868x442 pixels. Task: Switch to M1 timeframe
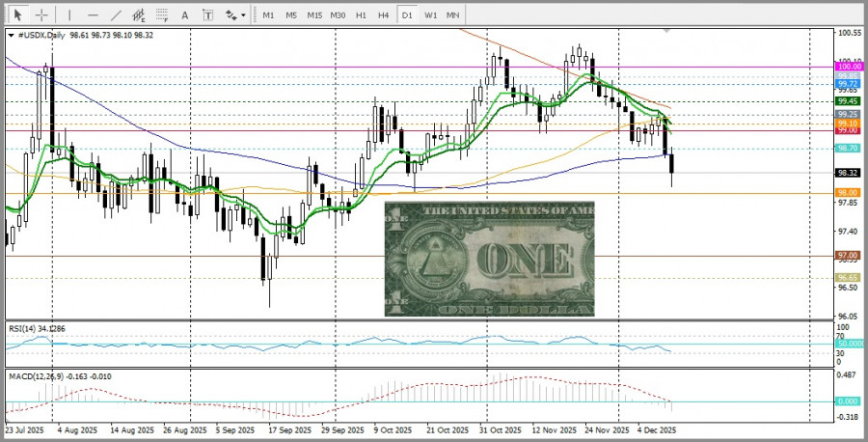point(268,14)
